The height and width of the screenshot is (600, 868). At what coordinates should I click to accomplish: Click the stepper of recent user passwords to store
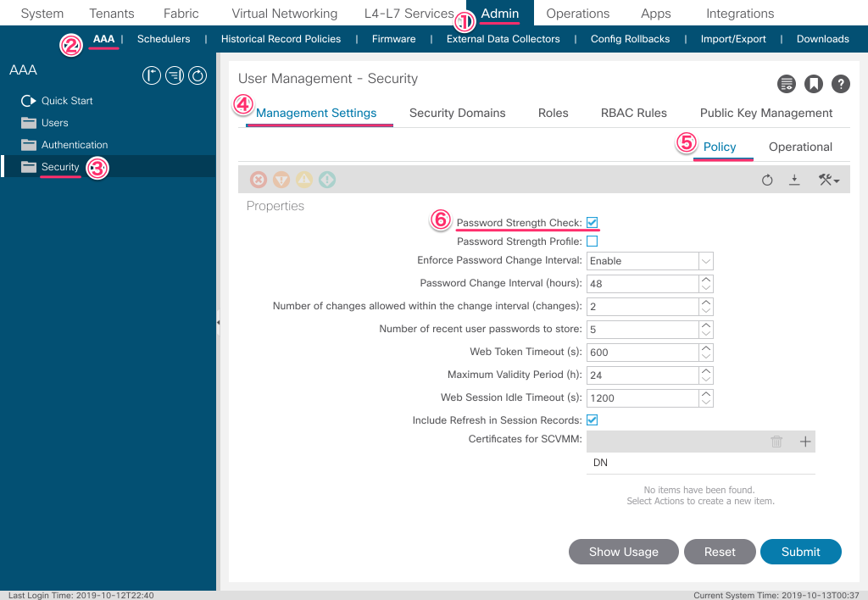pos(706,330)
